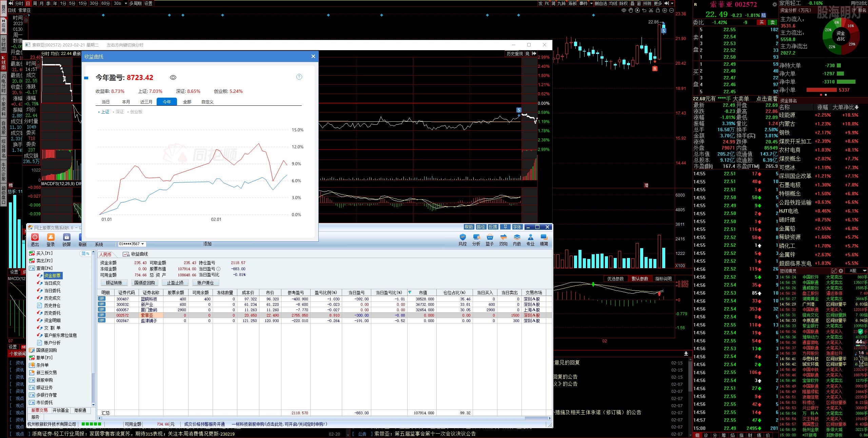This screenshot has height=438, width=868.
Task: Toggle profit amount visibility eye icon
Action: pyautogui.click(x=173, y=78)
